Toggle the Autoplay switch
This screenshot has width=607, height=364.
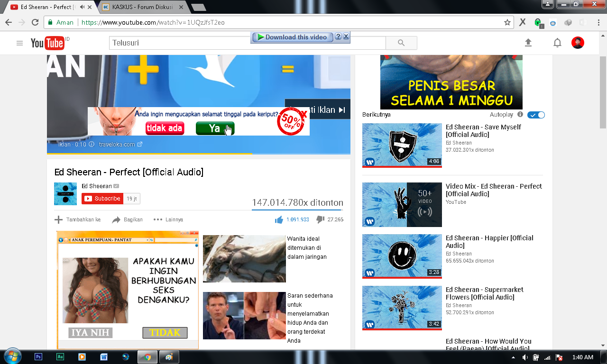coord(536,115)
